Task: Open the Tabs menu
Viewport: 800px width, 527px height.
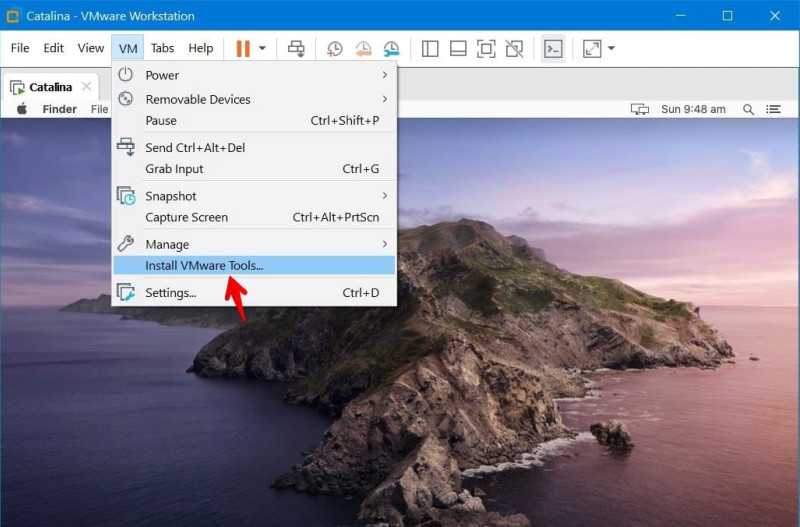Action: pyautogui.click(x=162, y=48)
